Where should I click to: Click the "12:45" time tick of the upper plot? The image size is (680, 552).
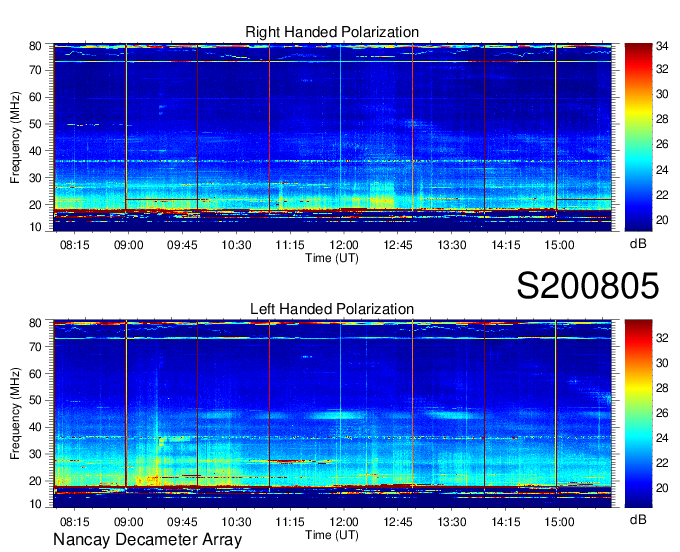point(398,245)
